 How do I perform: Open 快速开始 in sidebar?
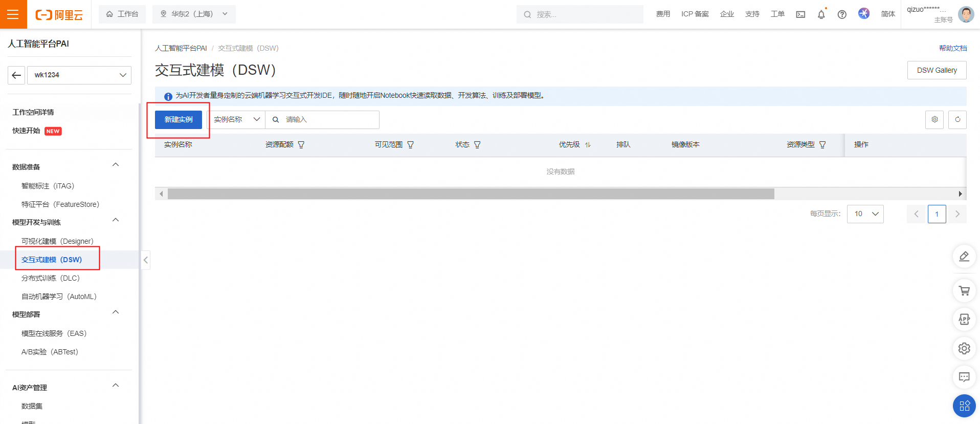26,131
